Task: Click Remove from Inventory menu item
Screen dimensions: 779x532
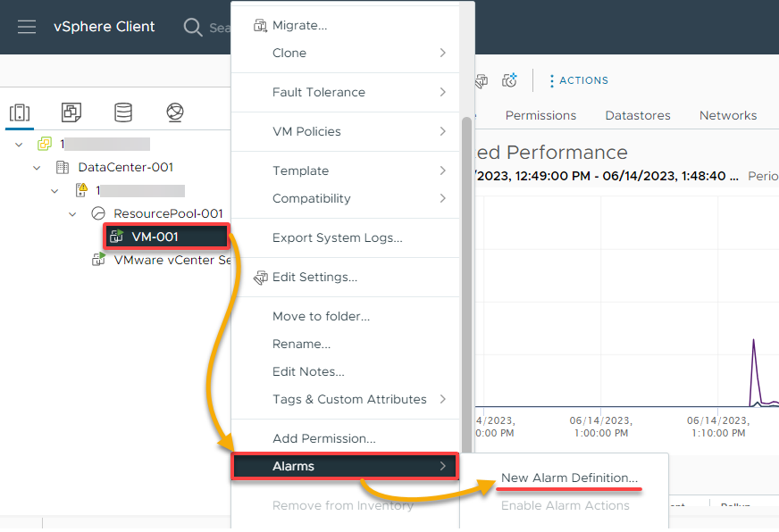Action: (x=343, y=505)
